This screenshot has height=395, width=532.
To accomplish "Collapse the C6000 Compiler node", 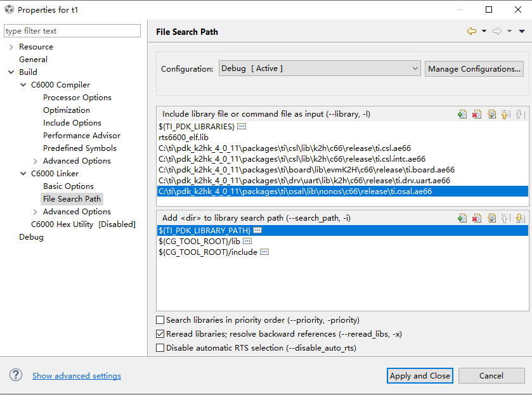I will pyautogui.click(x=23, y=85).
